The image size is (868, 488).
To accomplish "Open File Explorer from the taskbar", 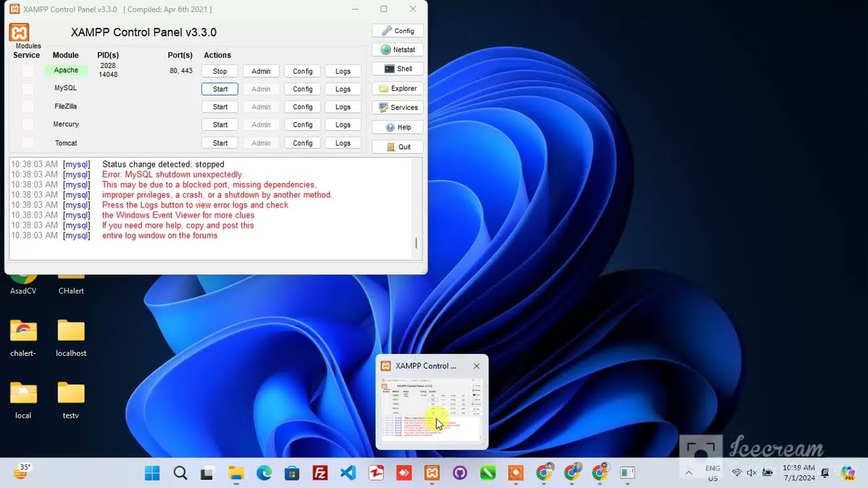I will [x=236, y=472].
